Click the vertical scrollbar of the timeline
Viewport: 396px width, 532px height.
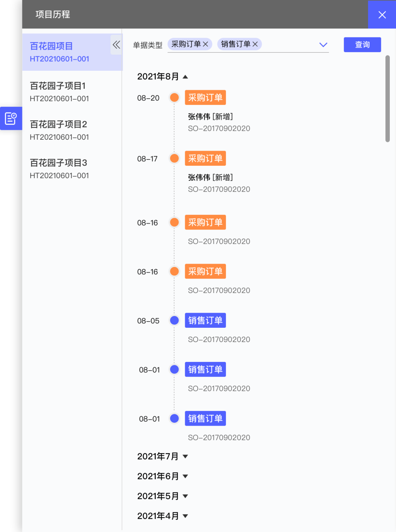tap(388, 99)
